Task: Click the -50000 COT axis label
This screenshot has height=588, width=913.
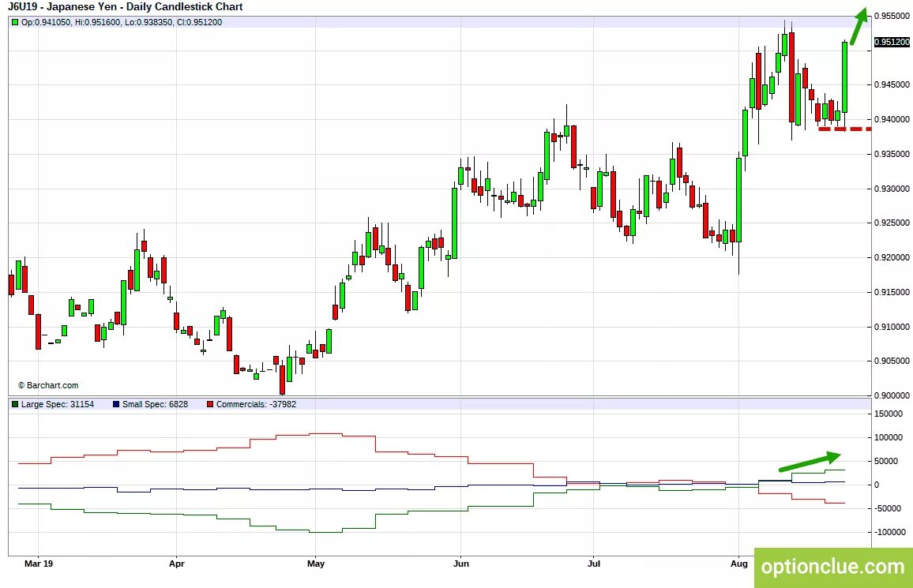Action: (x=888, y=508)
